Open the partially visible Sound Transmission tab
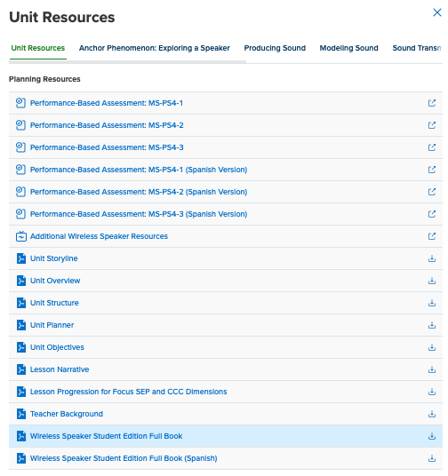Image resolution: width=448 pixels, height=476 pixels. point(417,48)
